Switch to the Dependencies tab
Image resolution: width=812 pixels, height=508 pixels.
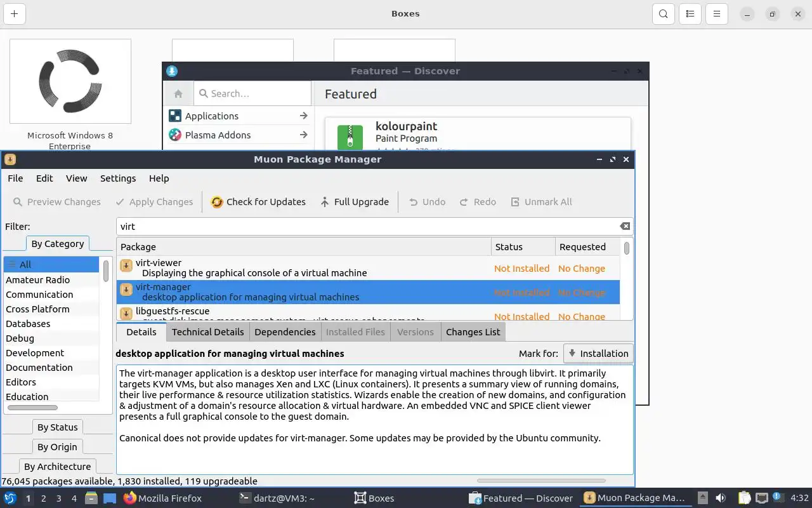(285, 332)
